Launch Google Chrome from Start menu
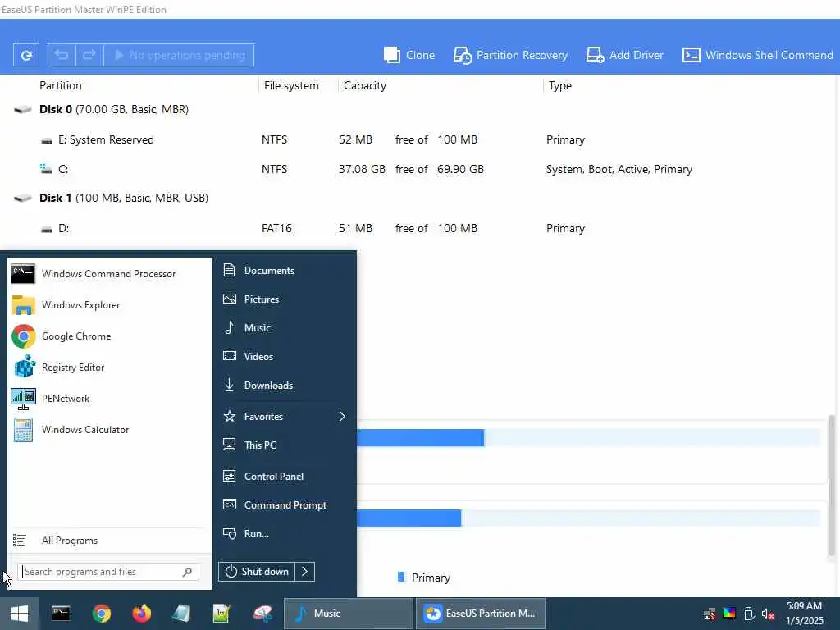The height and width of the screenshot is (630, 840). pyautogui.click(x=109, y=336)
